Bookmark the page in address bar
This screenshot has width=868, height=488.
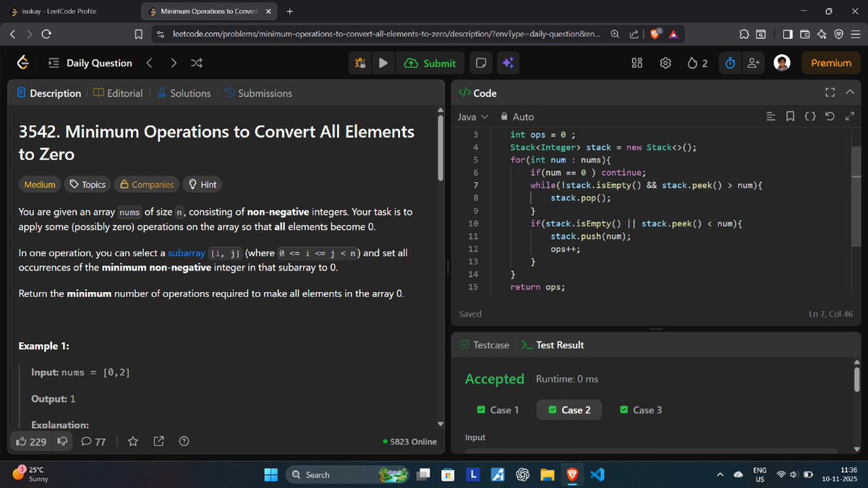click(139, 34)
